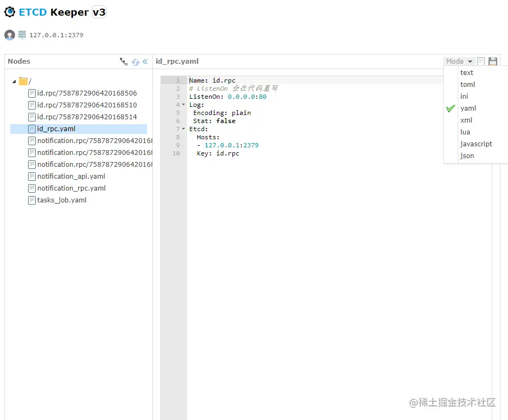Choose toml mode from the Mode menu
The image size is (508, 420).
pos(467,84)
